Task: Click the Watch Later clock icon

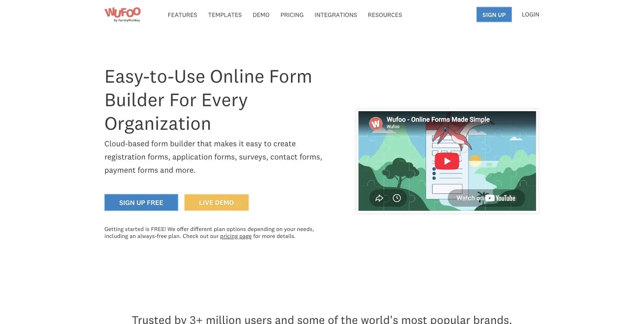Action: coord(397,198)
